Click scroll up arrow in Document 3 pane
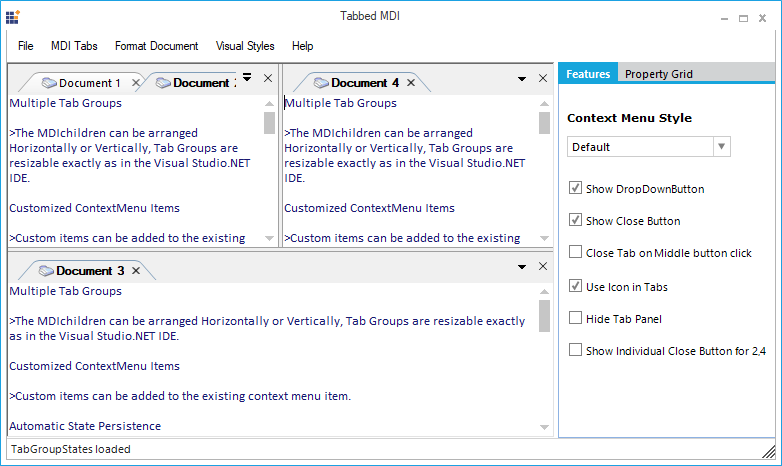Screen dimensions: 782x466 [544, 292]
